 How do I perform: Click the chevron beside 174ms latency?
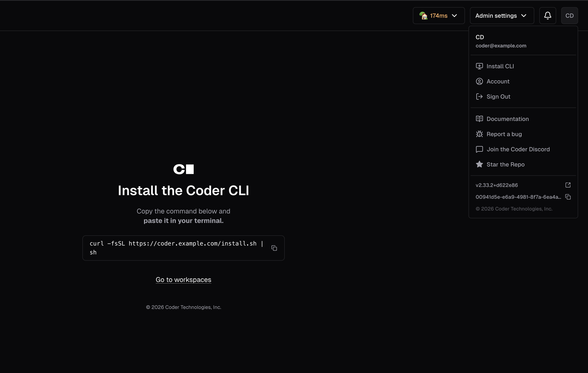pyautogui.click(x=454, y=16)
